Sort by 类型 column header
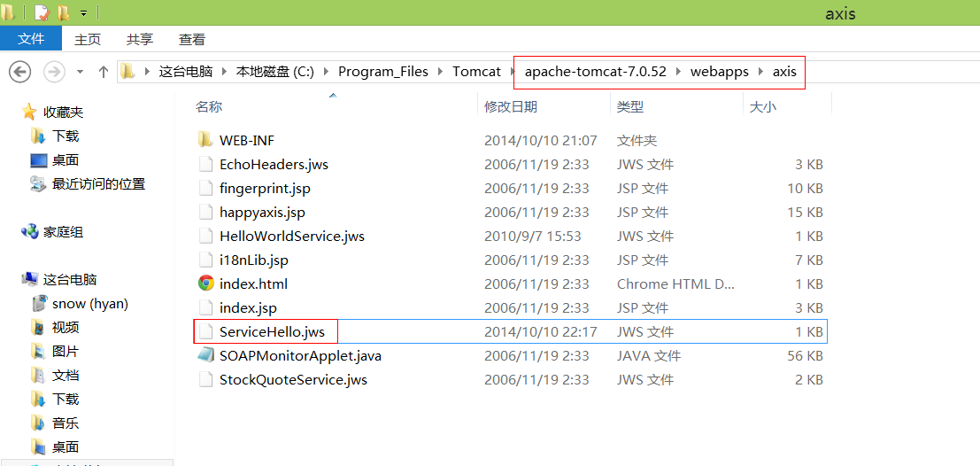Screen dimensions: 980x466 (x=630, y=107)
